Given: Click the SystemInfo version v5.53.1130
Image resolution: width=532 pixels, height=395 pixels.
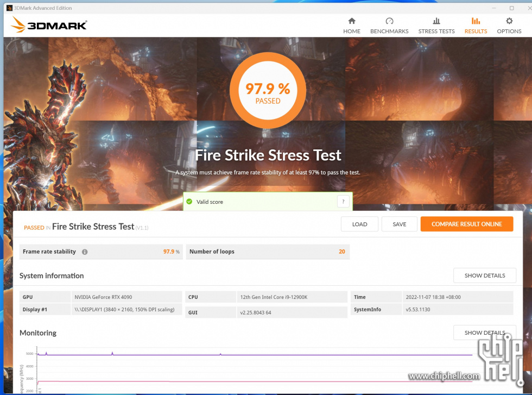Looking at the screenshot, I should 418,309.
